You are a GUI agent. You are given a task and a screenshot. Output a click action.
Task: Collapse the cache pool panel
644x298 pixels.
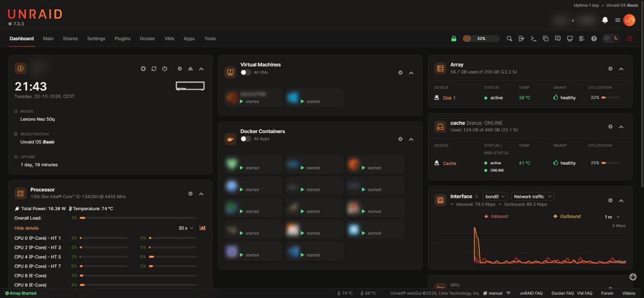tap(621, 127)
